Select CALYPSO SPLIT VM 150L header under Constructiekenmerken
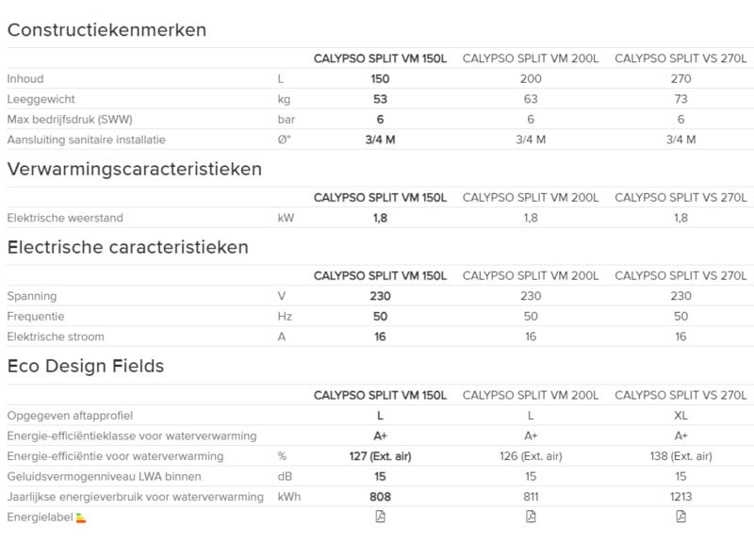The image size is (754, 560). 380,58
